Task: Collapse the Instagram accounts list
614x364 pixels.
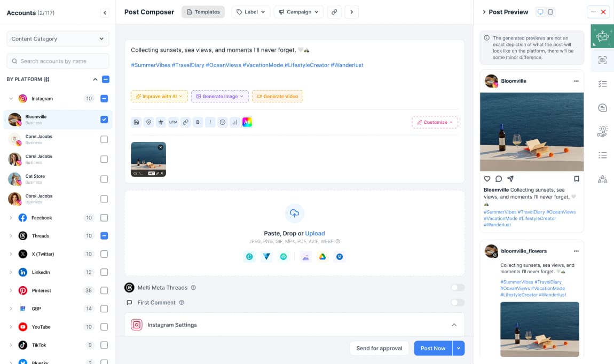Action: click(x=11, y=99)
